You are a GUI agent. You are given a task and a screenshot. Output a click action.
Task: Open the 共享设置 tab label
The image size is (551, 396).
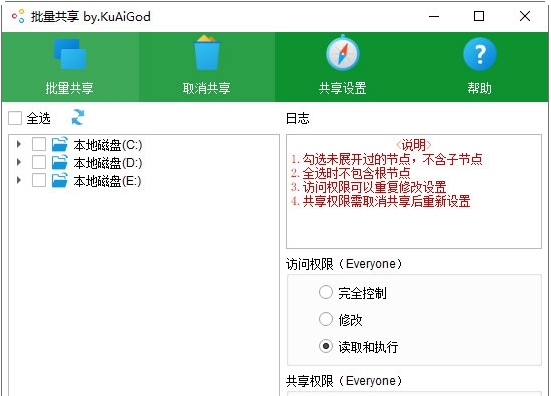[x=343, y=88]
